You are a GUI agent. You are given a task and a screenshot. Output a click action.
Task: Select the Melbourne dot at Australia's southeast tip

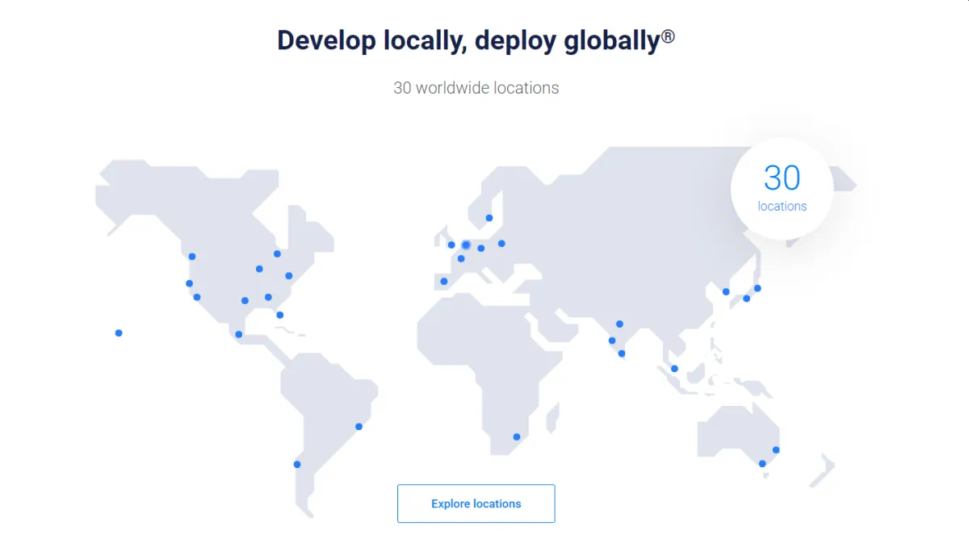pos(762,463)
